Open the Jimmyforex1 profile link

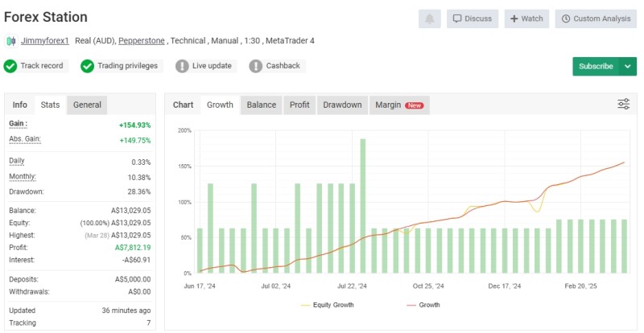45,40
